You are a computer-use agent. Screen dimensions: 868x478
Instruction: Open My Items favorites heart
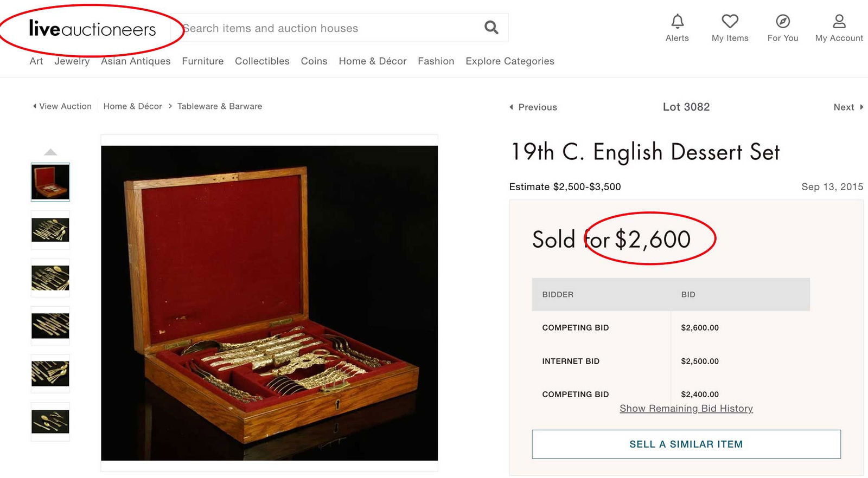(x=730, y=22)
